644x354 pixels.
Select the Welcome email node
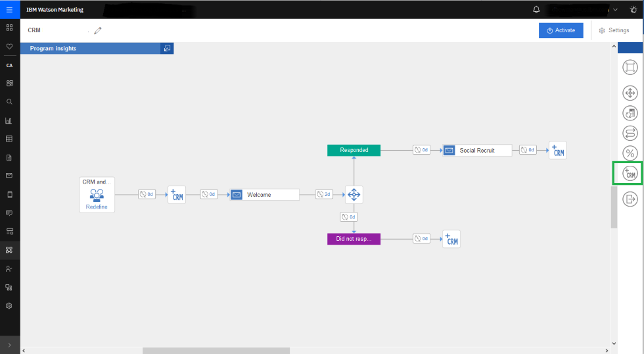264,195
